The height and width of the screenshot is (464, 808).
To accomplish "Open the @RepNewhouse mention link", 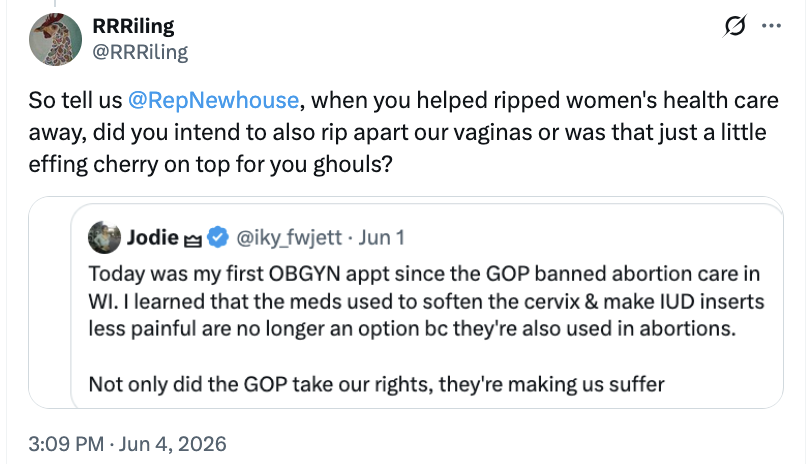I will (x=213, y=100).
